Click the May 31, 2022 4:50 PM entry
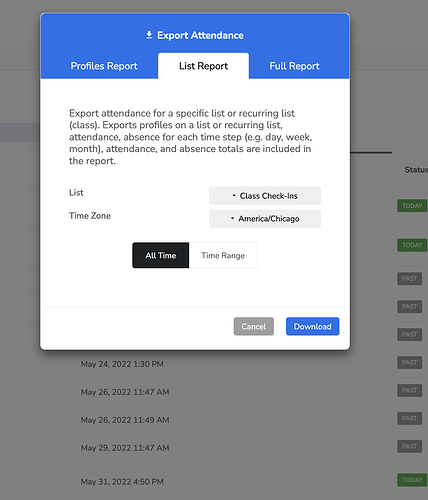428x500 pixels. click(x=122, y=482)
